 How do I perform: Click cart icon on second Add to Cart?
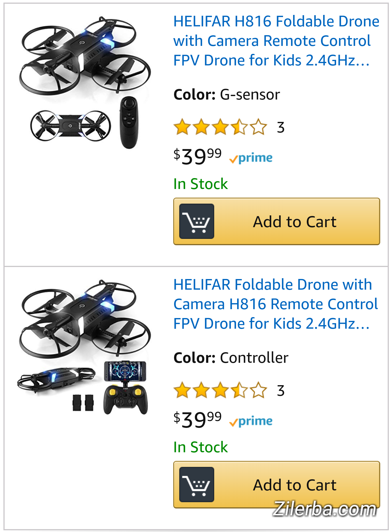tap(196, 485)
